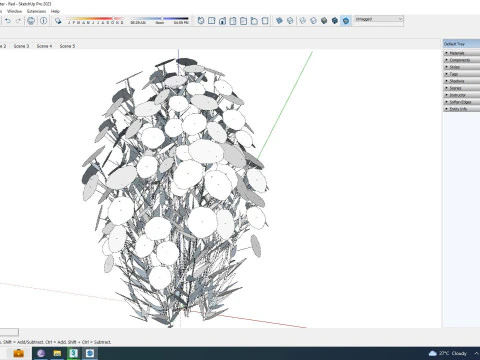Select the Wireframe face style icon

[x=303, y=21]
